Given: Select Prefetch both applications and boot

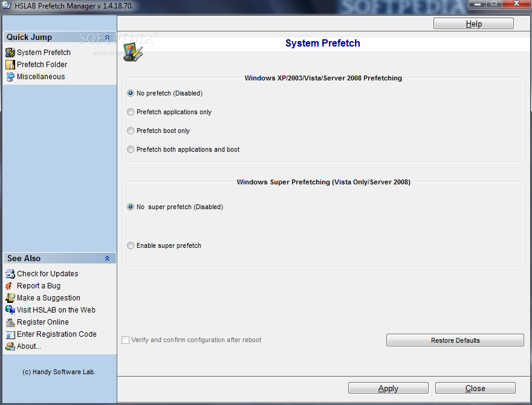Looking at the screenshot, I should pyautogui.click(x=131, y=149).
